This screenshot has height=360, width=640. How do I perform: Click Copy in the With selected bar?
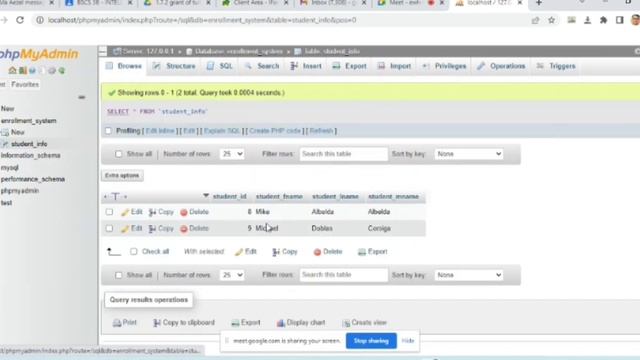point(285,251)
